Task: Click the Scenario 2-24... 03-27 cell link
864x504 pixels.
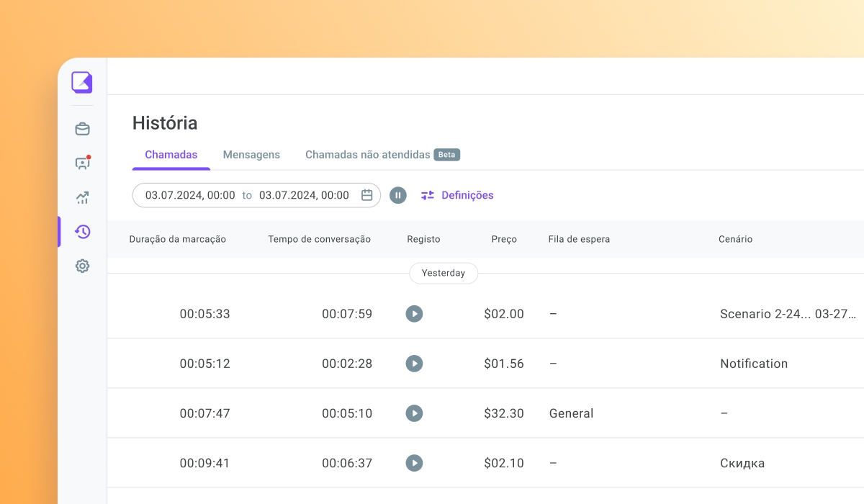Action: click(x=788, y=314)
